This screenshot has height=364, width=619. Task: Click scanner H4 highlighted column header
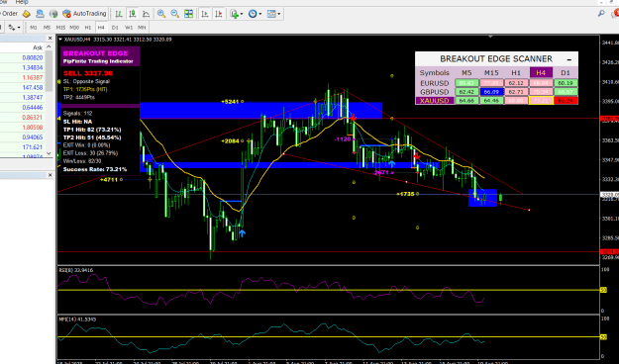tap(541, 73)
